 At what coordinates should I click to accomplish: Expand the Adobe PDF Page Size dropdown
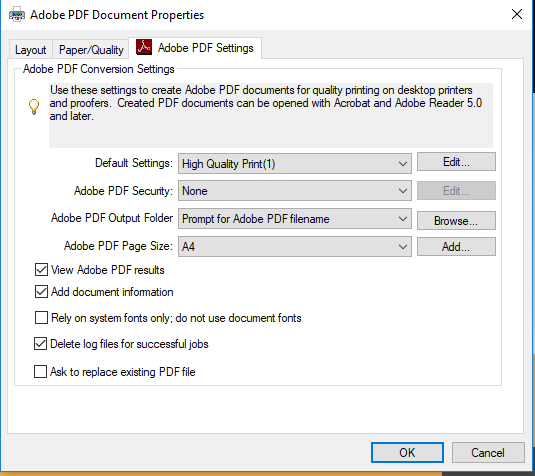tap(295, 246)
